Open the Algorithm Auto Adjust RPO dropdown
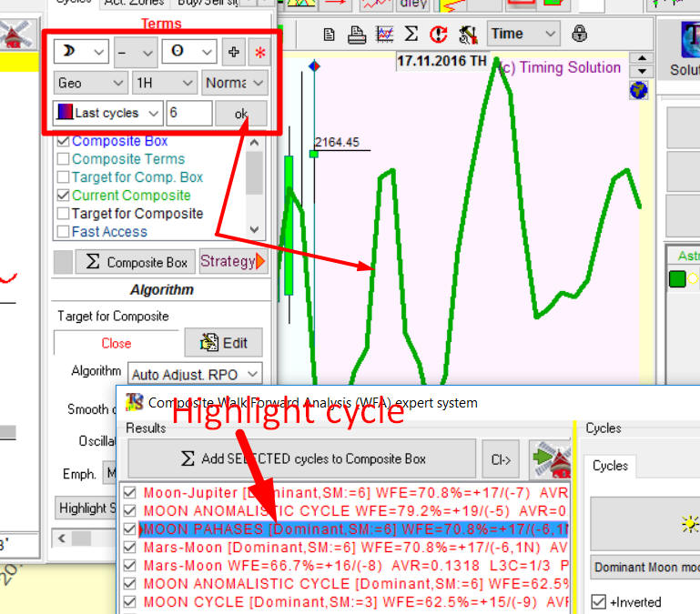This screenshot has height=614, width=700. [195, 373]
